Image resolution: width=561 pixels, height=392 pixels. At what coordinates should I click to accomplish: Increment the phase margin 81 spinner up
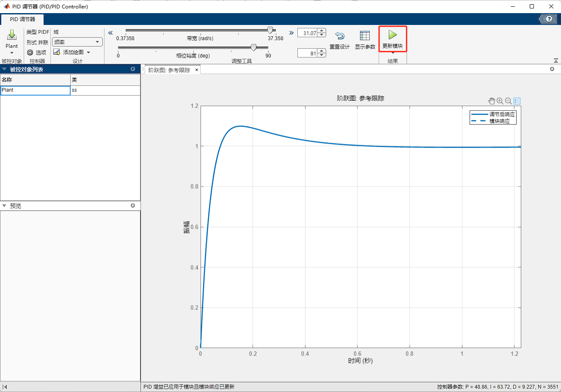click(x=322, y=51)
